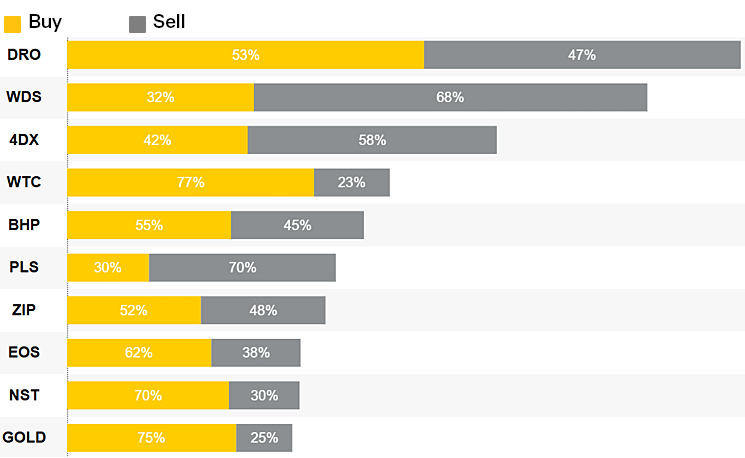Select WDS 68% sell bar segment
Screen dimensions: 745x458
tap(450, 97)
